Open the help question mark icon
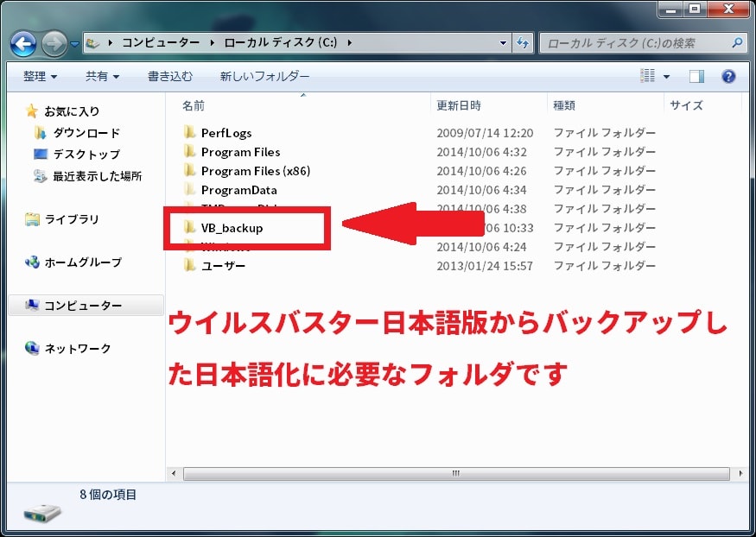 728,76
